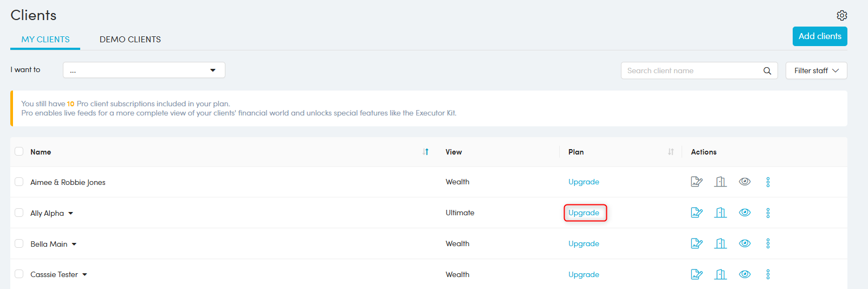
Task: Sort the list by Plan column arrows
Action: coord(671,152)
